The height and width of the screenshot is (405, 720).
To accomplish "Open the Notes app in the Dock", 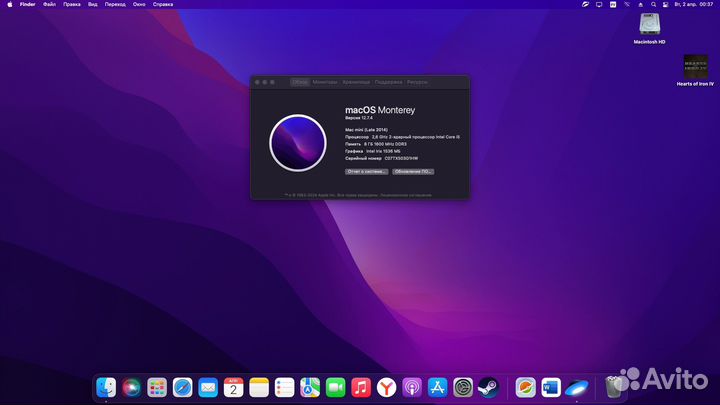I will click(x=259, y=388).
